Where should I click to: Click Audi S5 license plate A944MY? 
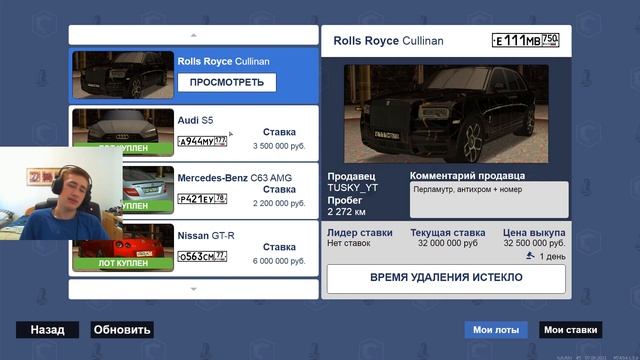click(202, 141)
